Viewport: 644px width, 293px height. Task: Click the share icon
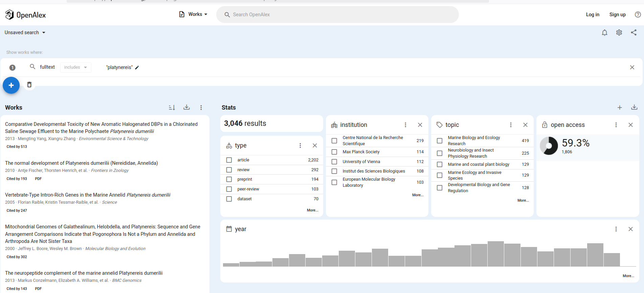(634, 32)
